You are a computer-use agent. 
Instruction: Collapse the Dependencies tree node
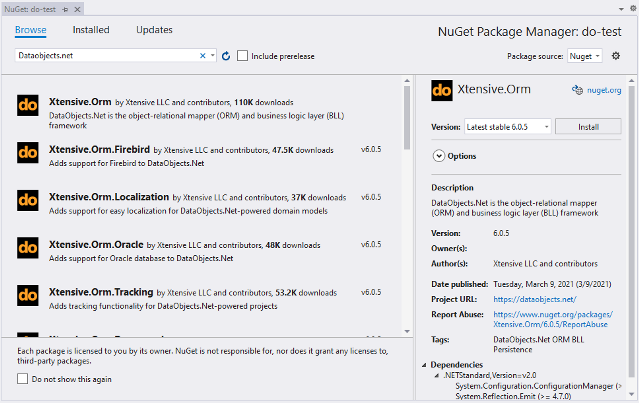(424, 365)
